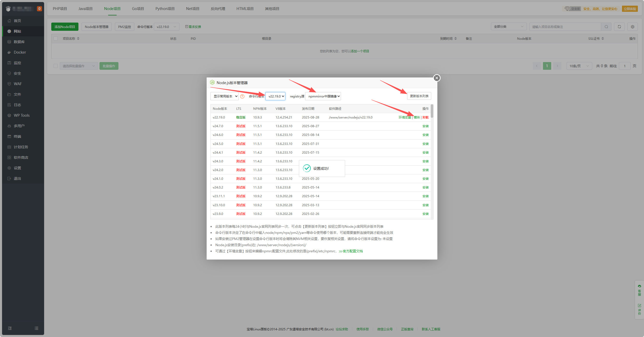644x337 pixels.
Task: Click the project name search input field
Action: pyautogui.click(x=565, y=27)
